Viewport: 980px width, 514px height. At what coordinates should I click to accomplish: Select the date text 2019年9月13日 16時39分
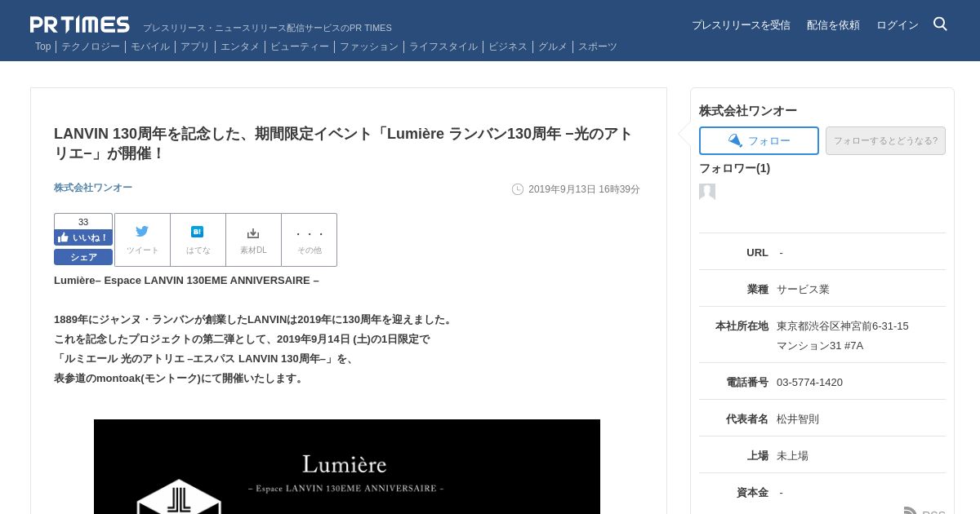pyautogui.click(x=584, y=189)
